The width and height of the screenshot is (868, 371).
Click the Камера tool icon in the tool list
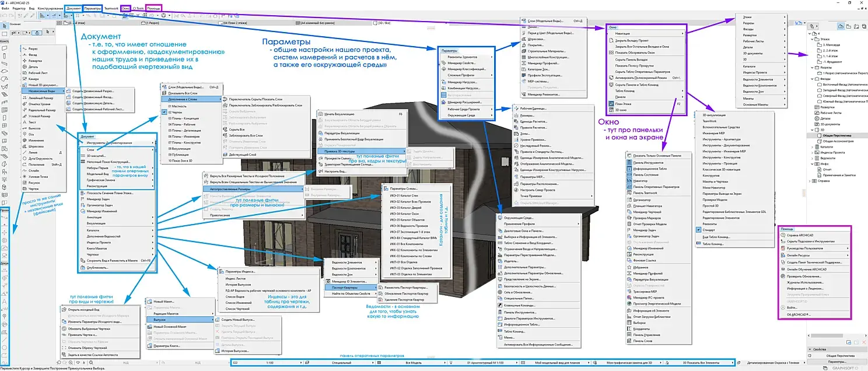pos(24,78)
